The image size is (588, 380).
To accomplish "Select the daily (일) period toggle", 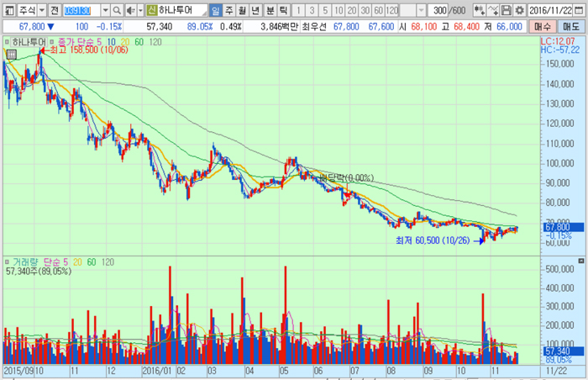I will 216,10.
